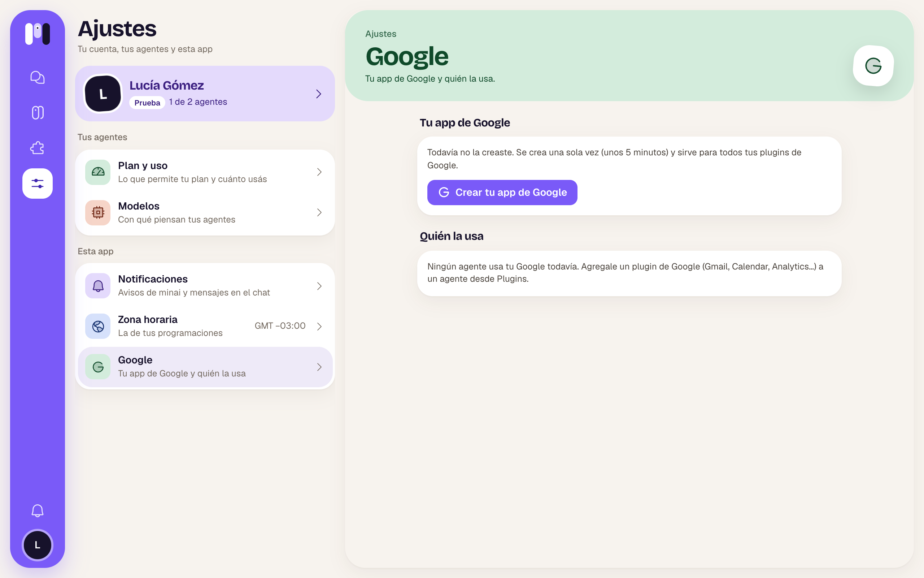Select the Plan y uso menu entry

tap(205, 172)
